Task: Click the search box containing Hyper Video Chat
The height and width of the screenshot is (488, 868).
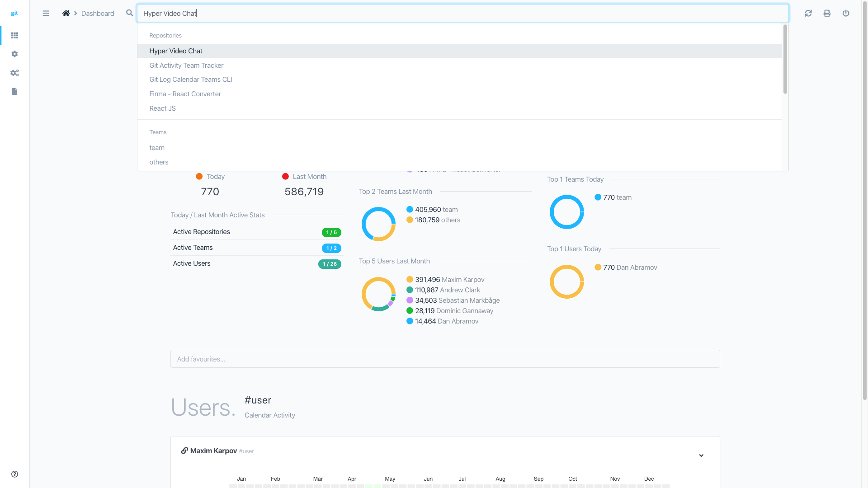Action: (463, 13)
